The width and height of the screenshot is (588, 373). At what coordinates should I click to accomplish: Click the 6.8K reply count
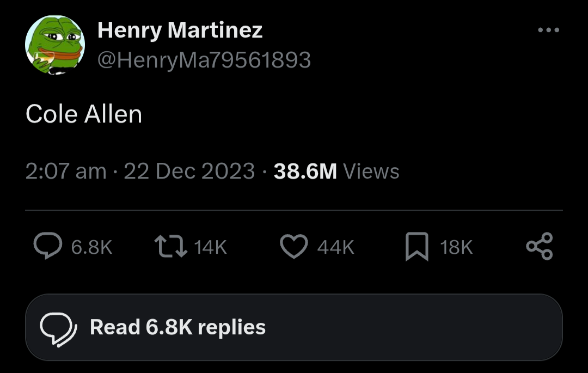pyautogui.click(x=91, y=248)
